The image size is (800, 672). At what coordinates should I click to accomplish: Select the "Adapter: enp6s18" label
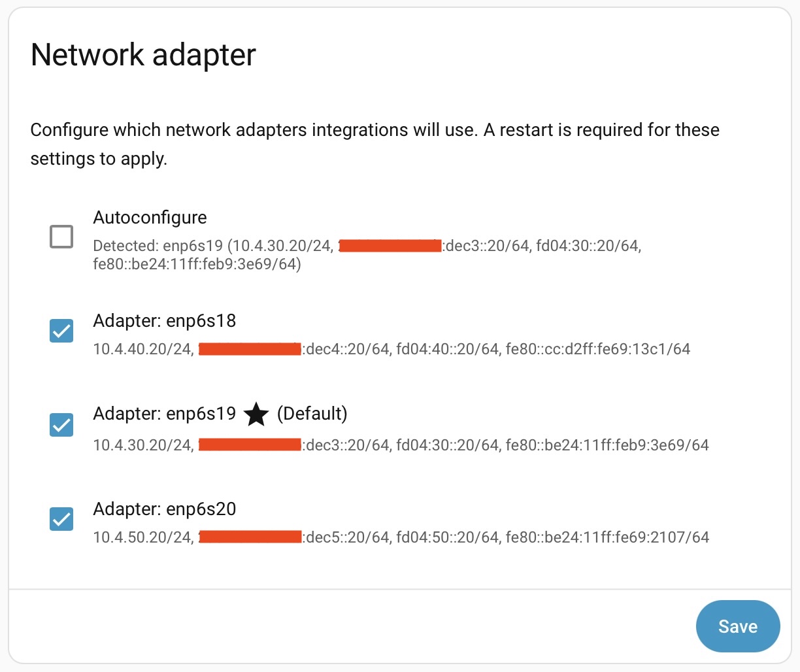[164, 321]
